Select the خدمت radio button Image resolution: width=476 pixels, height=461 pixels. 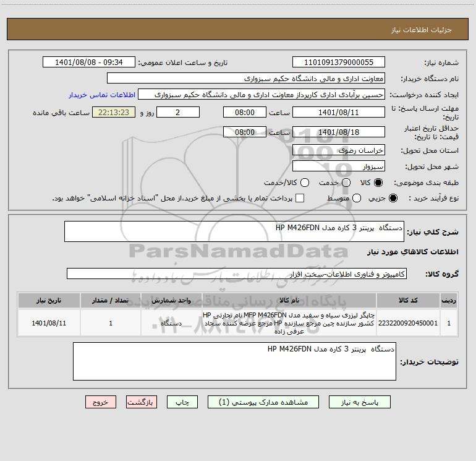[x=346, y=183]
